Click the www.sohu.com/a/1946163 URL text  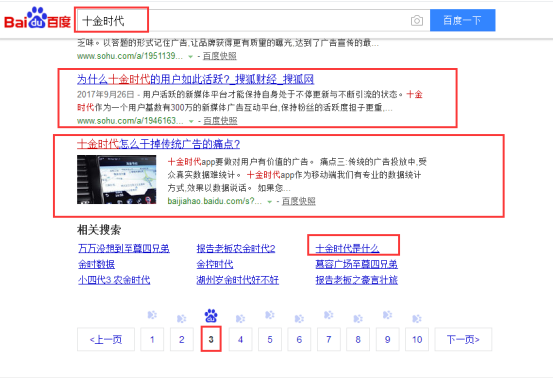130,121
